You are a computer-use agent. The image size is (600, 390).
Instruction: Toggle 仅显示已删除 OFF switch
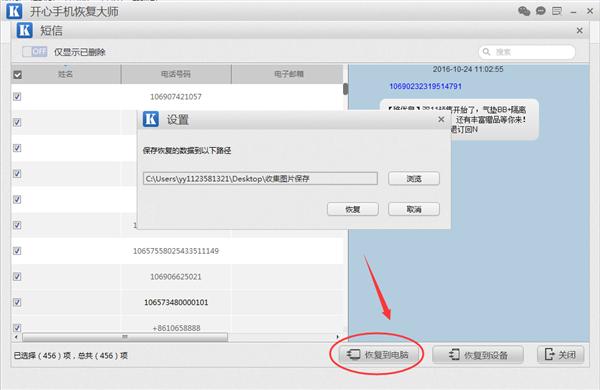click(35, 51)
